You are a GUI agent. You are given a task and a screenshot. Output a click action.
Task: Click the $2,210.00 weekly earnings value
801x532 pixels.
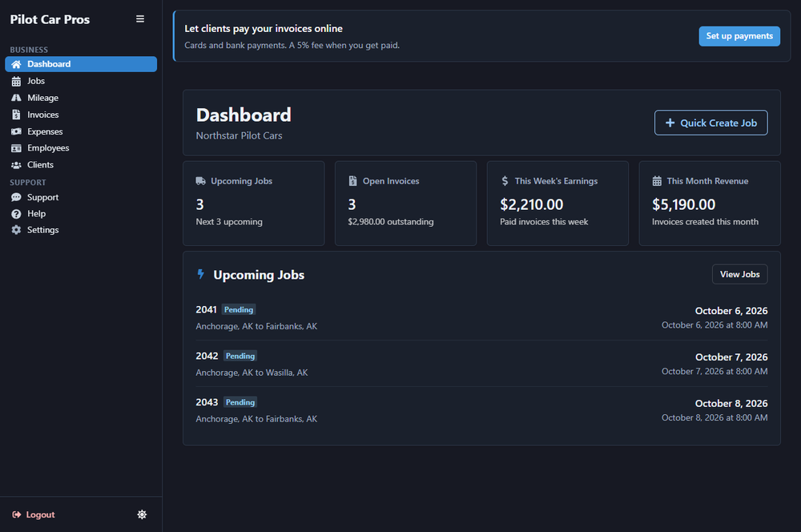tap(531, 205)
